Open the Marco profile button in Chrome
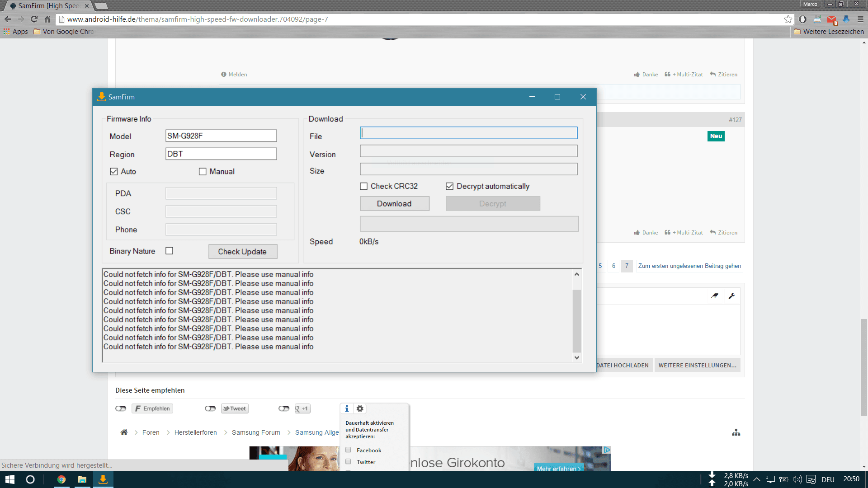 [x=810, y=4]
